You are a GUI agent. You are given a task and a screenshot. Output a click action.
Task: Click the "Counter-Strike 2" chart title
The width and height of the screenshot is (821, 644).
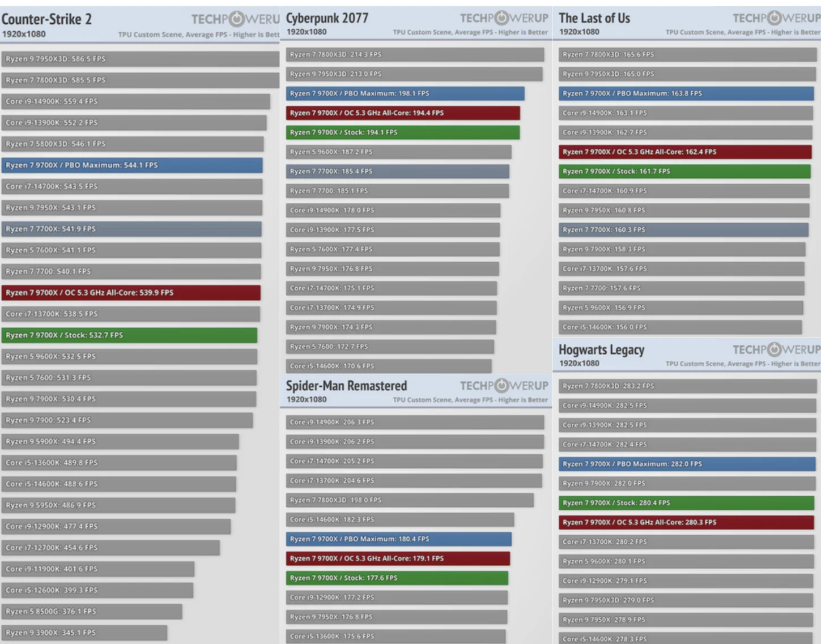click(46, 19)
